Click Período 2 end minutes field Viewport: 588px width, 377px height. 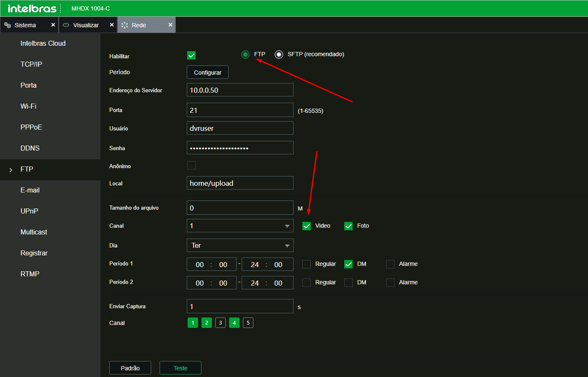(278, 283)
